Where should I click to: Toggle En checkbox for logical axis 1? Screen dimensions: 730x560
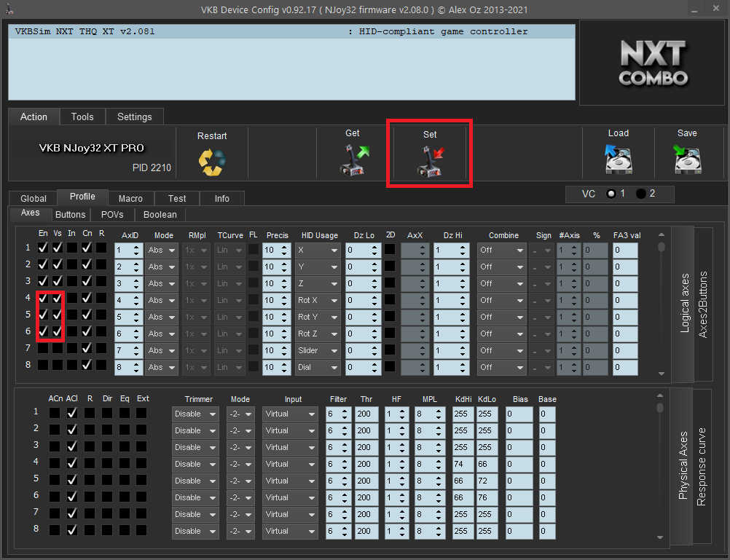click(x=43, y=248)
